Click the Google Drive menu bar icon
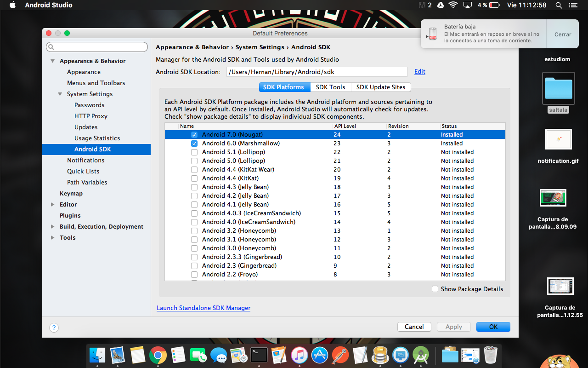This screenshot has width=588, height=368. click(x=440, y=5)
